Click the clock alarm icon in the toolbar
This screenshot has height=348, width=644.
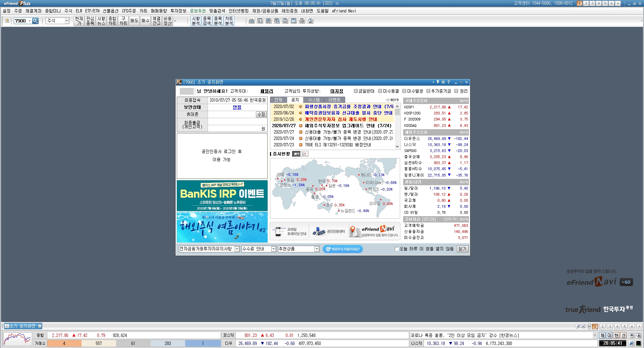(310, 21)
